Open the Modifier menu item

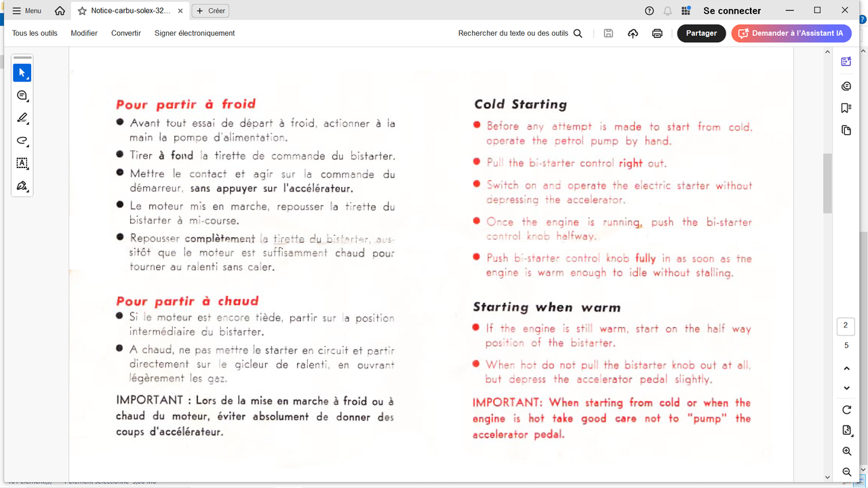coord(84,33)
